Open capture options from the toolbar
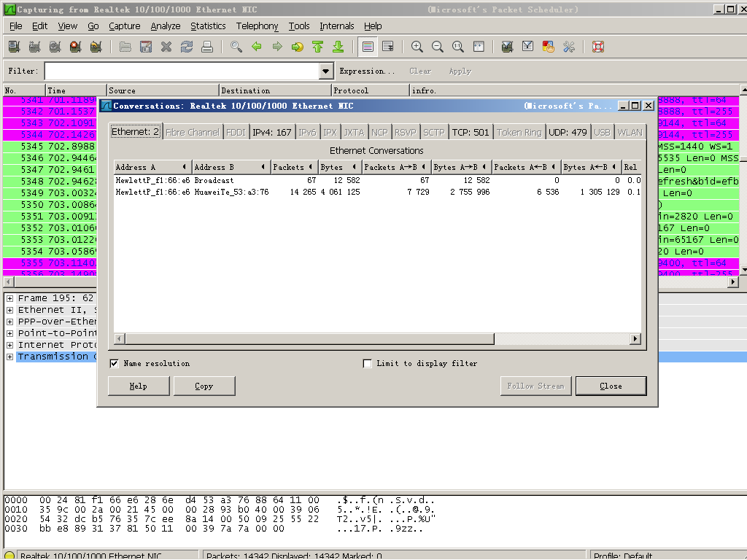747x560 pixels. (x=35, y=47)
